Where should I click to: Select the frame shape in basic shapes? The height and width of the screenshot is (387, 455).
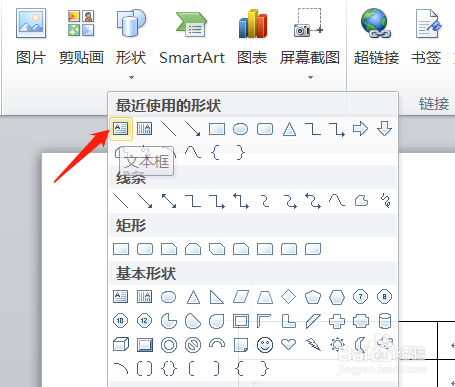(241, 321)
